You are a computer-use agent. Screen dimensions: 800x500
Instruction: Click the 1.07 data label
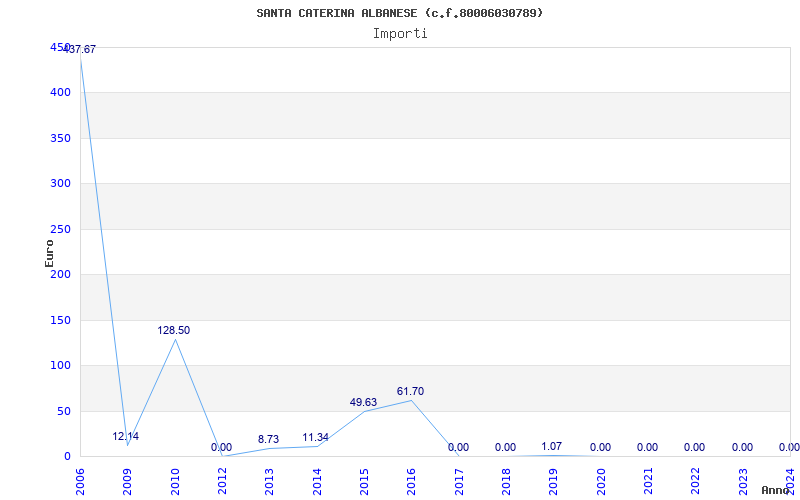[552, 446]
